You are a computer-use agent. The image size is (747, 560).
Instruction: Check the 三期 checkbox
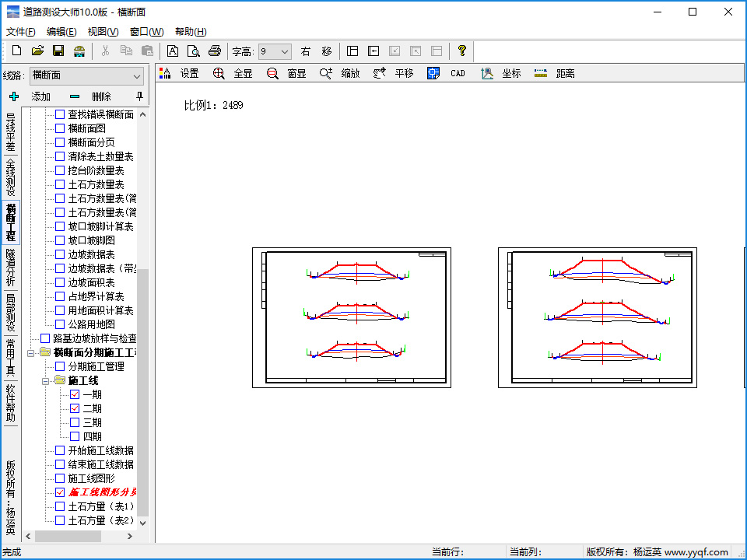75,422
